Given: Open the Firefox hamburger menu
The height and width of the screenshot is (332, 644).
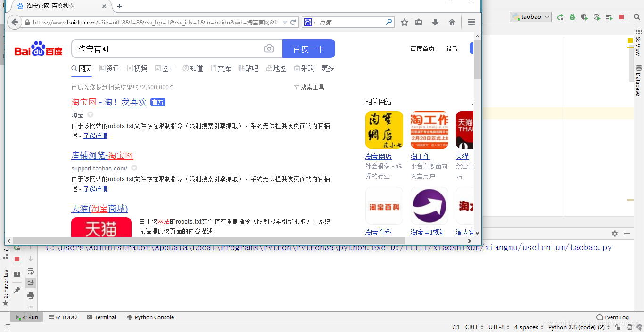Looking at the screenshot, I should (x=471, y=22).
